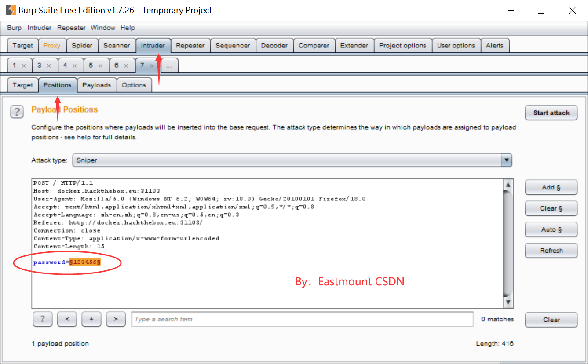The height and width of the screenshot is (364, 588).
Task: Open the Options sub-tab
Action: [x=134, y=85]
